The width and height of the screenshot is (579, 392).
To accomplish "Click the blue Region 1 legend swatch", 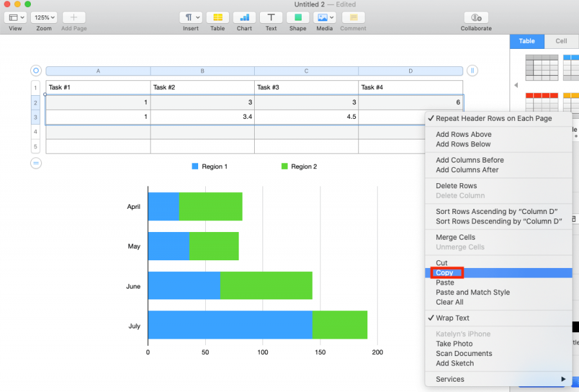I will click(x=195, y=166).
